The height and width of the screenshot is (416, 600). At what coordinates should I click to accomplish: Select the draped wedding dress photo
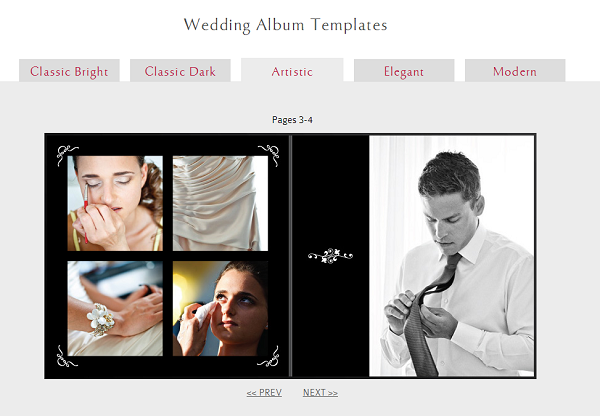tap(220, 203)
